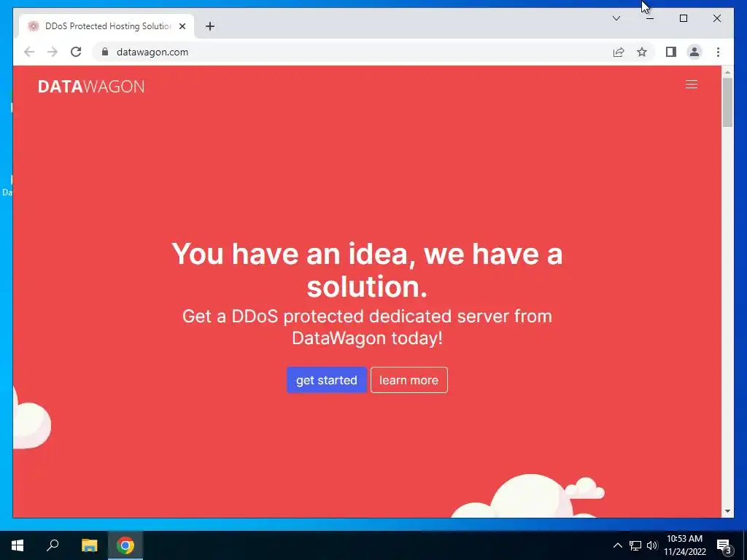Share this page with the share icon
The width and height of the screenshot is (747, 560).
pos(619,52)
